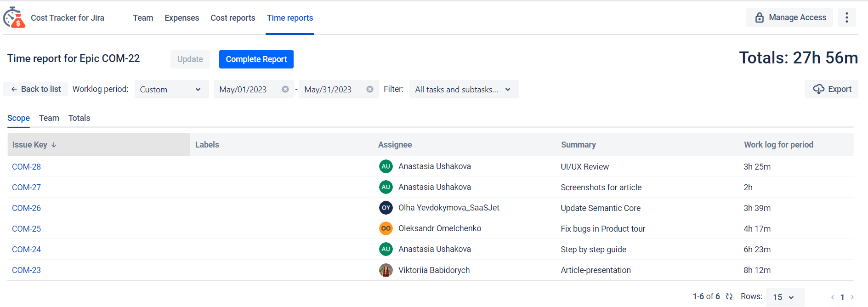Screen dimensions: 868x307
Task: Open the three-dot more options menu
Action: [846, 18]
